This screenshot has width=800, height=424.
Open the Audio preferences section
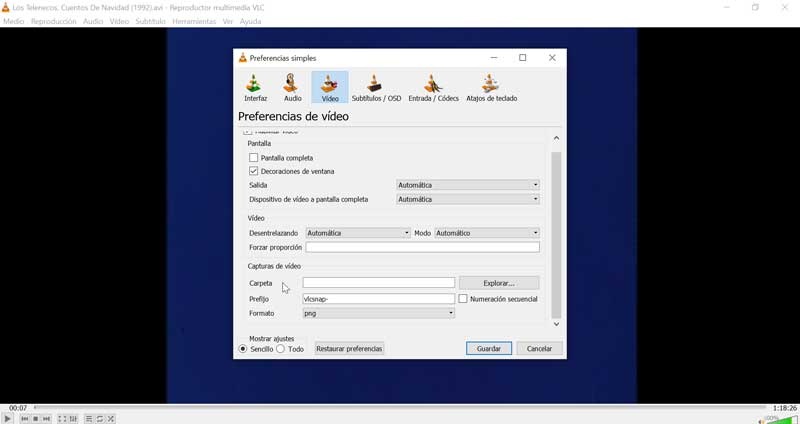point(292,87)
